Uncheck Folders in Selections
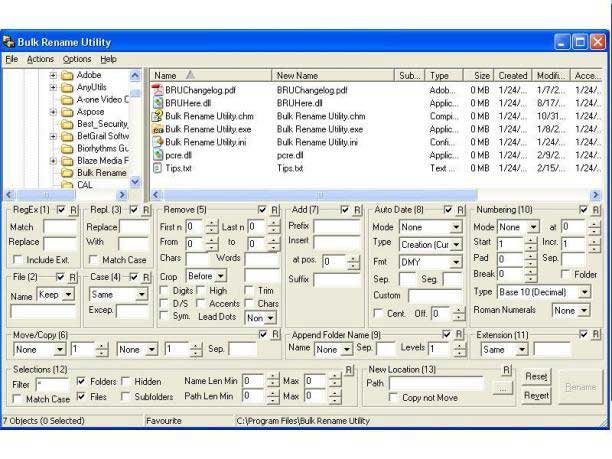 (x=81, y=381)
